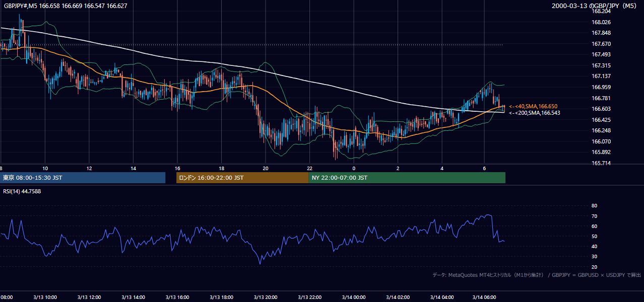
Task: Click the chart title '2000-03-13 のGBP/JPY (M5)'
Action: [x=595, y=6]
